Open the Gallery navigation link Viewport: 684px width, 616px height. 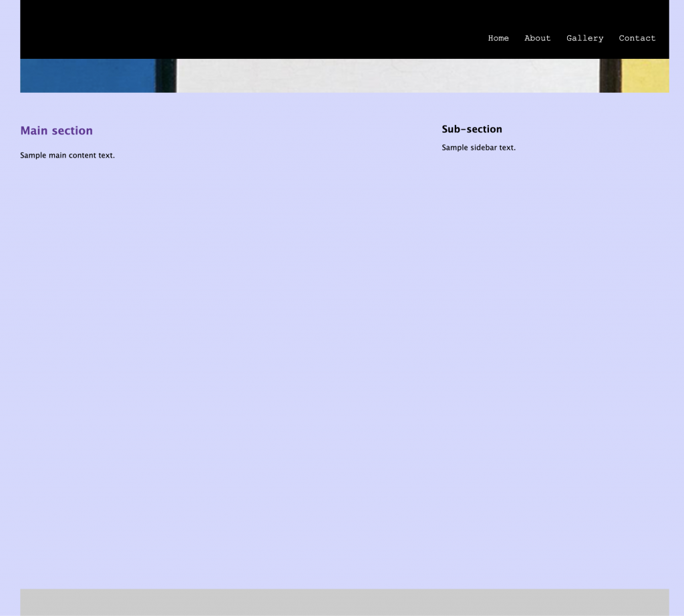click(x=584, y=38)
